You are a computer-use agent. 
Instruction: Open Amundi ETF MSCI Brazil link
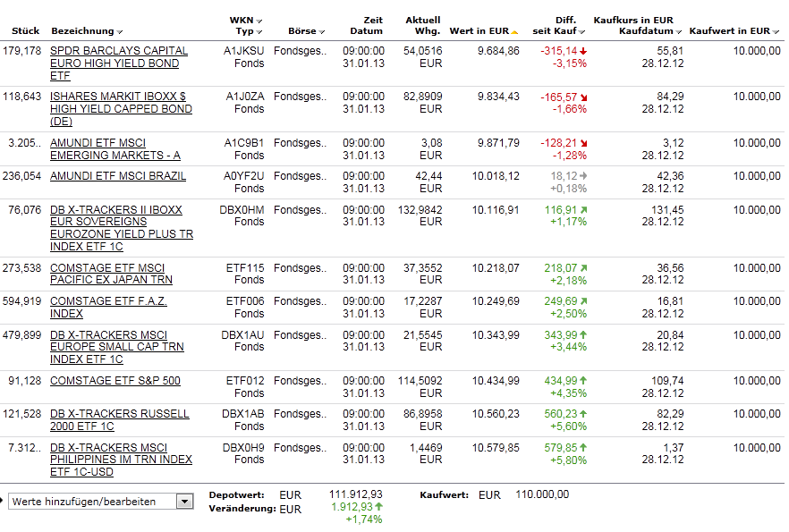[118, 176]
